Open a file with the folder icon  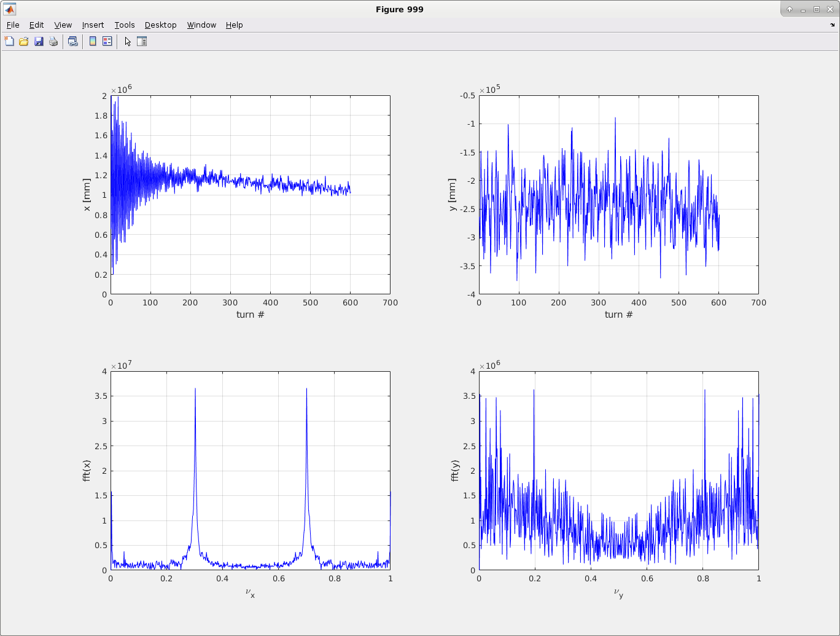coord(24,42)
